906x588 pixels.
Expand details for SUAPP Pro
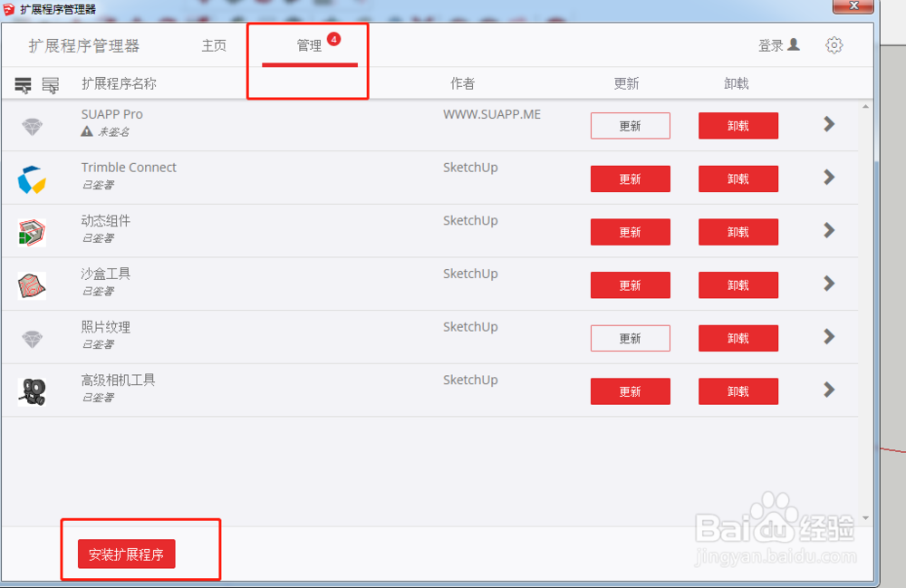829,123
